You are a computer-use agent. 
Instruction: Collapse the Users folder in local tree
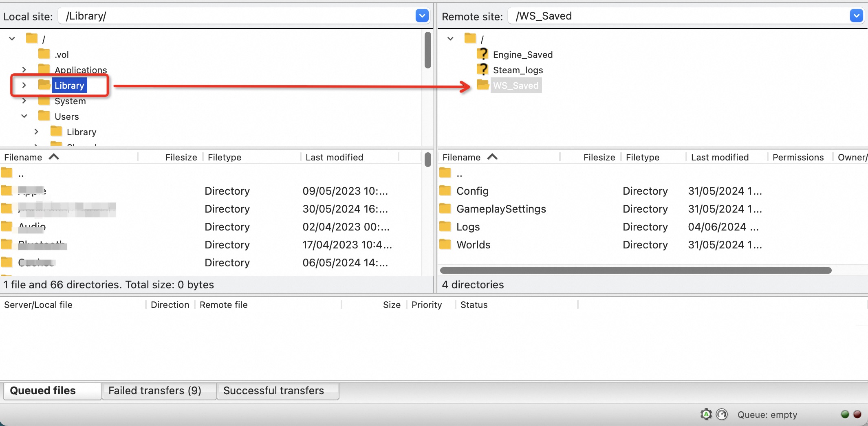click(x=24, y=116)
